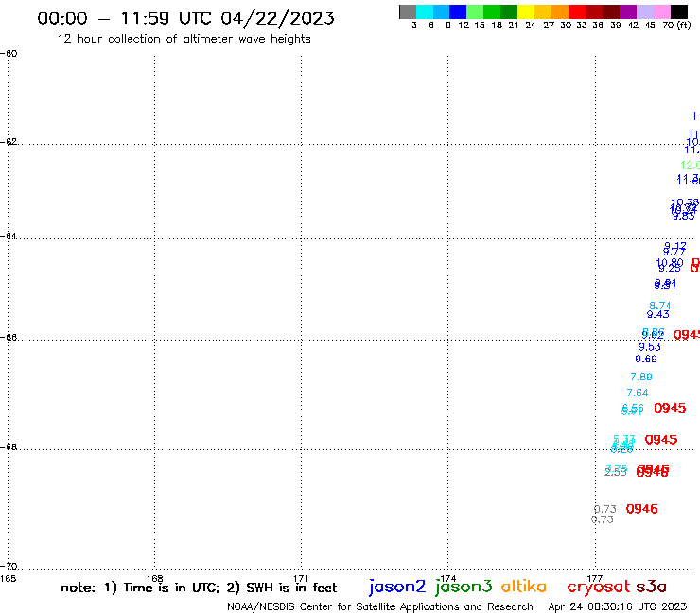This screenshot has width=700, height=615.
Task: Click the "(ft)" unit label in the legend
Action: 684,25
